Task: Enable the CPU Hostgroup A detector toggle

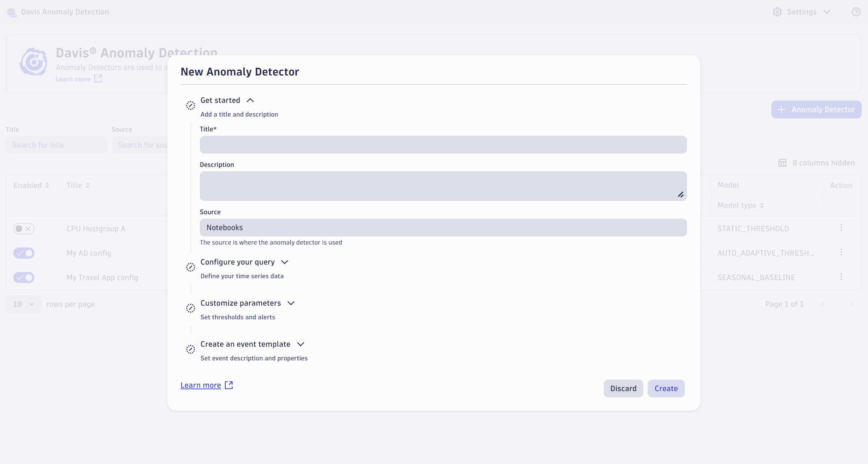Action: [x=24, y=228]
